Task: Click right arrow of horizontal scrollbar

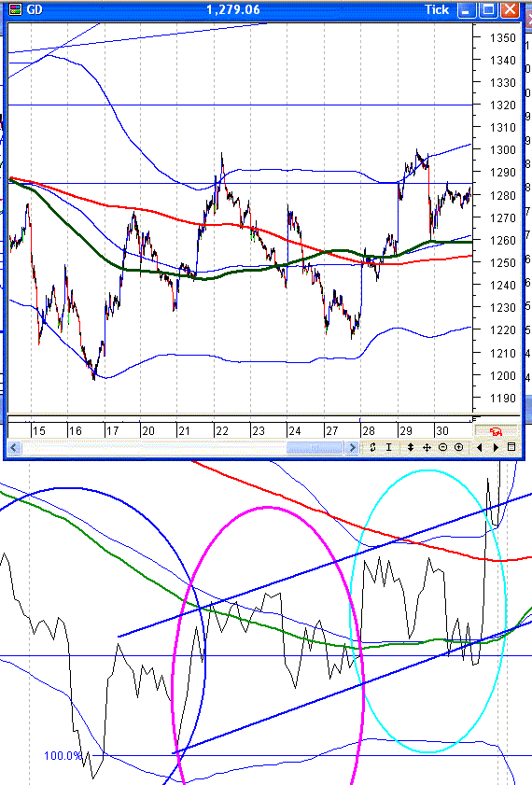Action: (352, 447)
